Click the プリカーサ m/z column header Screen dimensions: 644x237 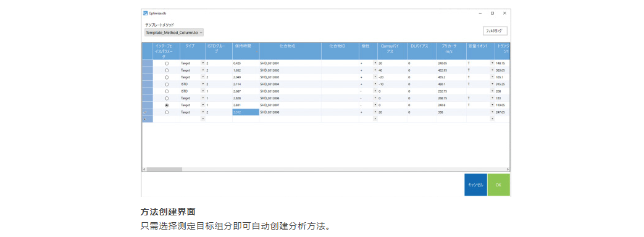coord(451,51)
